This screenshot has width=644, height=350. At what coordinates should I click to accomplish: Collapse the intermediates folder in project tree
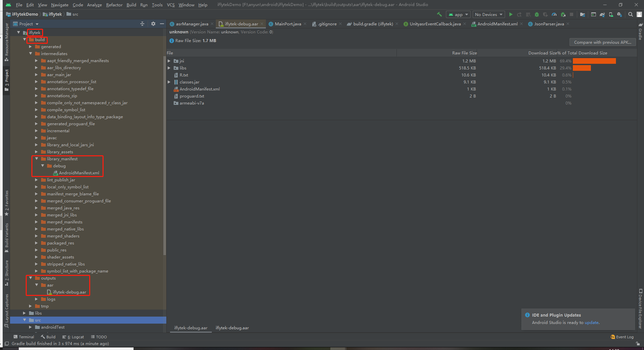[31, 53]
